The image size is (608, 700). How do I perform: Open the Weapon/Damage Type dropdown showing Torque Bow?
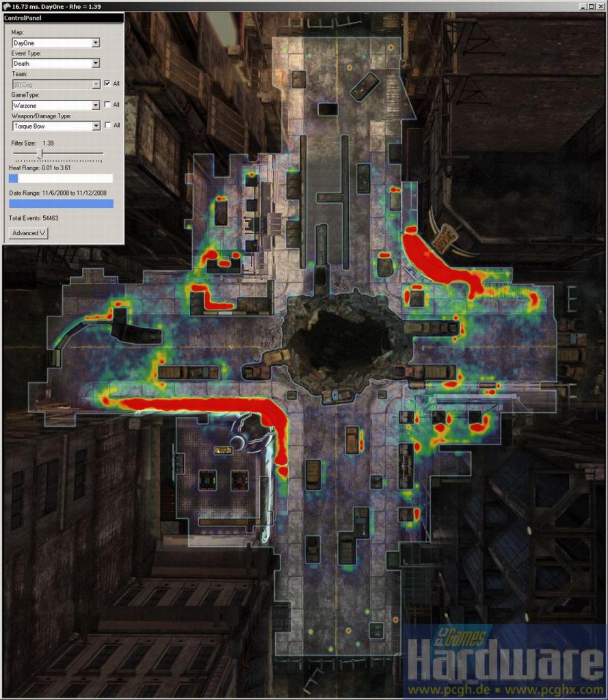56,126
